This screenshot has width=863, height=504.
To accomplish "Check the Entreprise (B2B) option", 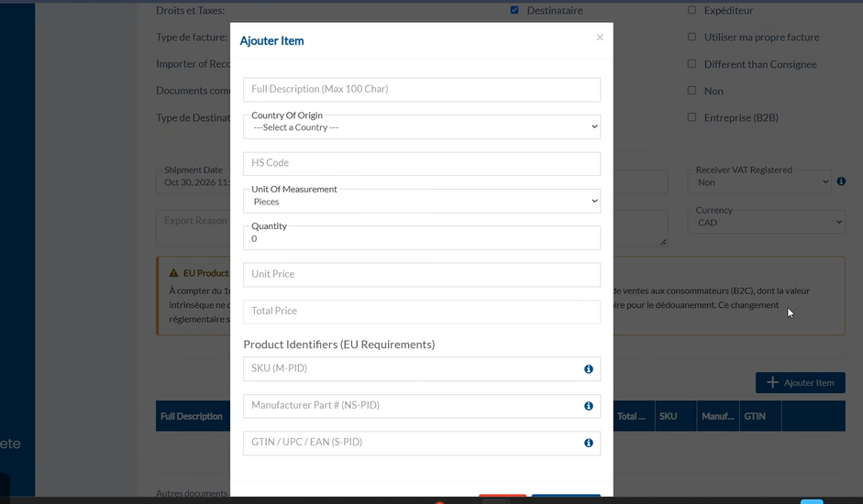I will (x=692, y=117).
